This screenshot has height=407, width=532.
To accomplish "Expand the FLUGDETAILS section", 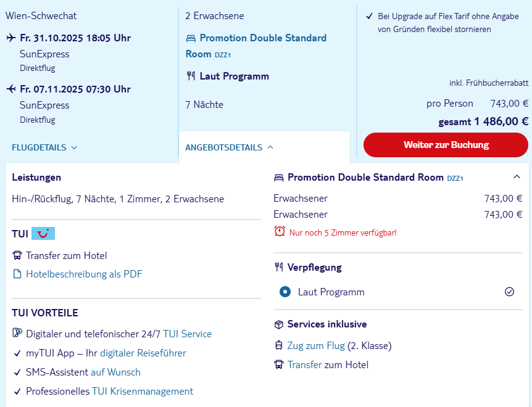I will 44,147.
